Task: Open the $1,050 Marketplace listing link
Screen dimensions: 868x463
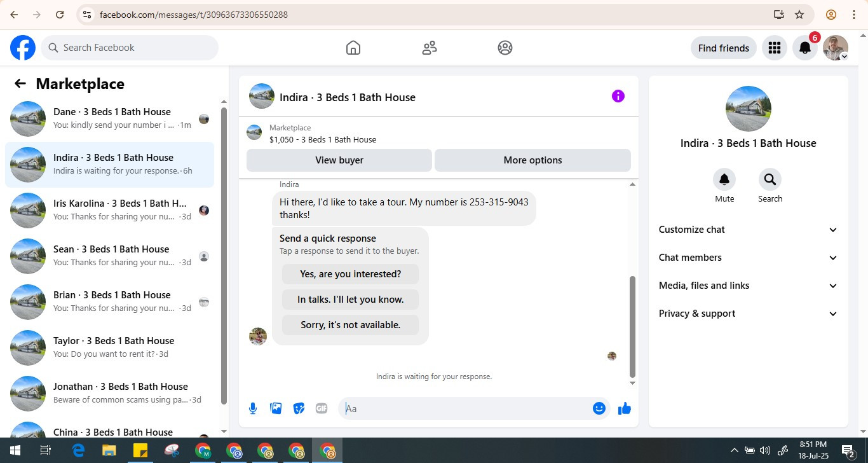Action: pyautogui.click(x=323, y=139)
